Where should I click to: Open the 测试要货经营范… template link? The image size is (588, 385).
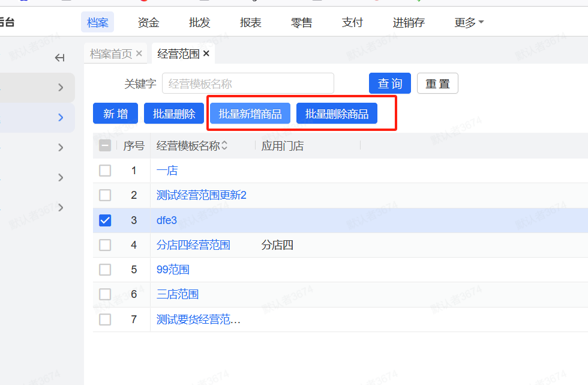point(199,320)
